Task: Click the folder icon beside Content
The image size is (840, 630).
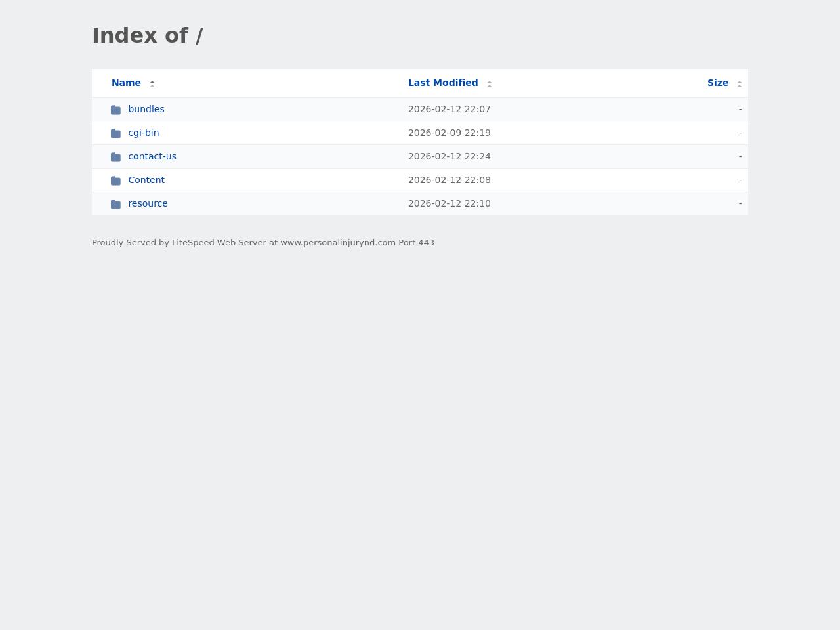Action: click(115, 180)
